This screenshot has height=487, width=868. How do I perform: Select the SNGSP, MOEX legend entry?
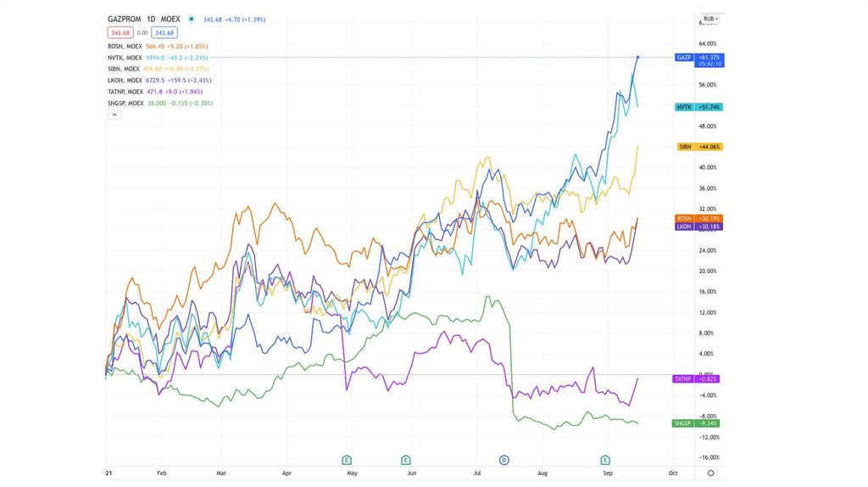coord(128,103)
